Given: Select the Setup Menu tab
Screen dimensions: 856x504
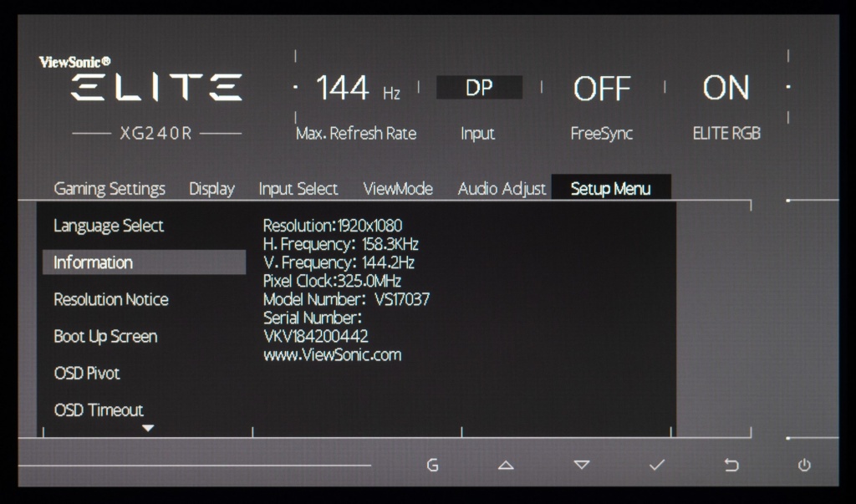Looking at the screenshot, I should [x=611, y=188].
